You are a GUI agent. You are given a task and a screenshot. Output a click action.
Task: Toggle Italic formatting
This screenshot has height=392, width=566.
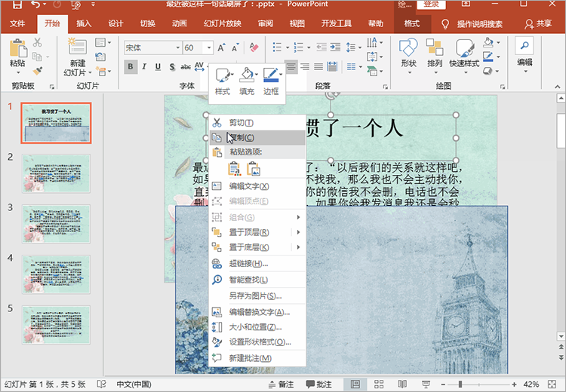[x=144, y=67]
